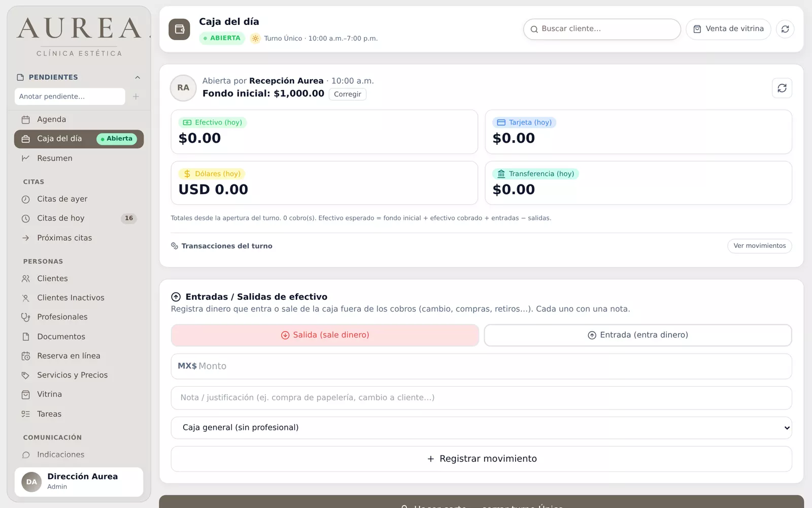Open Próximas citas
The width and height of the screenshot is (812, 508).
(79, 238)
